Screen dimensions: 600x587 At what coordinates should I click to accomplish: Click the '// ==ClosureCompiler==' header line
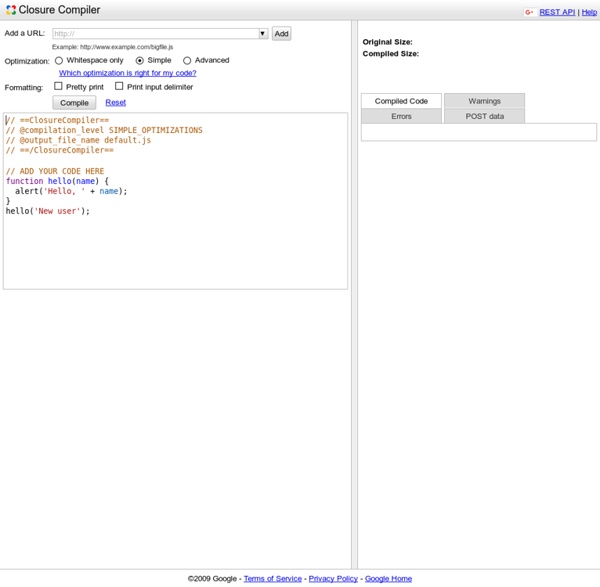[57, 120]
